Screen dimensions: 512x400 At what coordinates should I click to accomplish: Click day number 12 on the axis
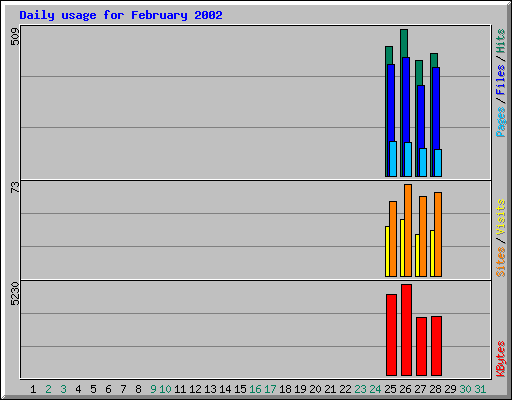(195, 389)
